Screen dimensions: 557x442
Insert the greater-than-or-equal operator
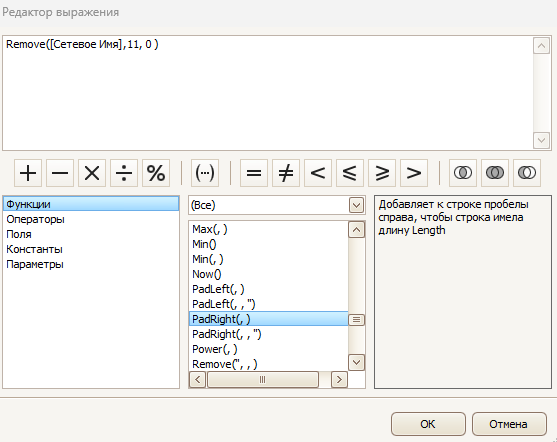tap(382, 173)
